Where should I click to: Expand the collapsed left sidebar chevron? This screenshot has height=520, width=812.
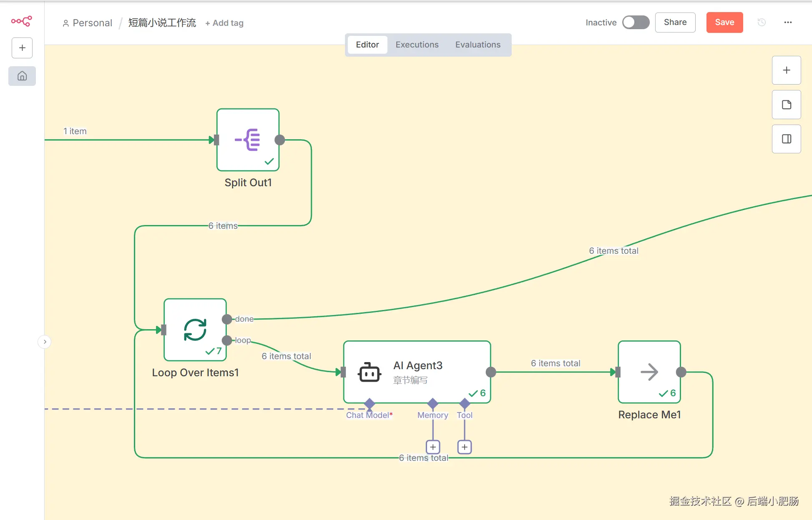tap(45, 342)
